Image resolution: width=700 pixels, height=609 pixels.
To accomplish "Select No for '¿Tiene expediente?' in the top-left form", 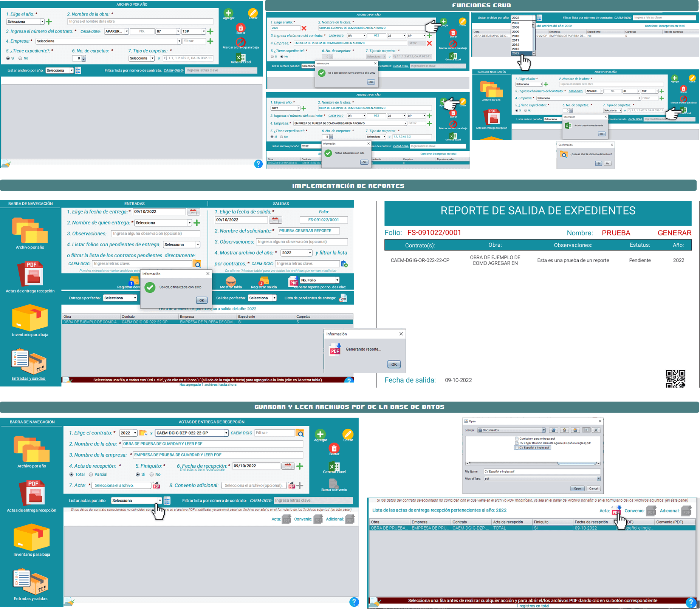I will click(x=20, y=58).
